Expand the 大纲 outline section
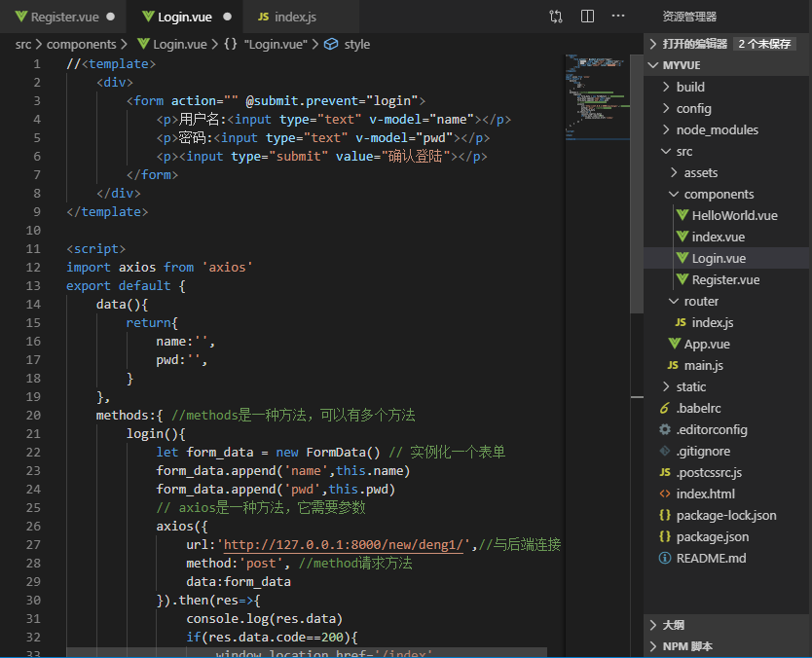This screenshot has height=658, width=812. [x=672, y=625]
